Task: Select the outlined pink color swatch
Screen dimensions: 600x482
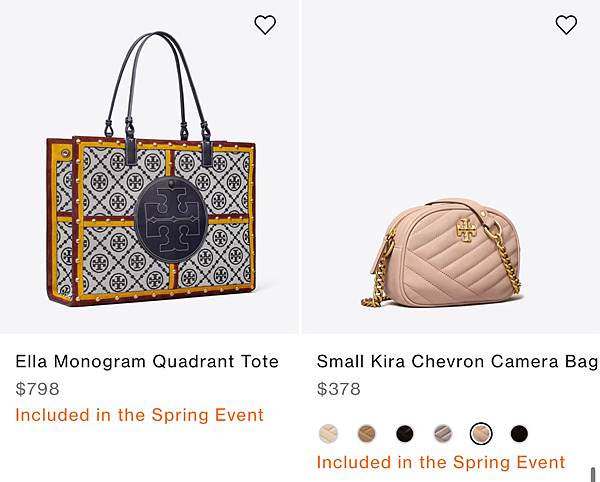Action: click(481, 434)
